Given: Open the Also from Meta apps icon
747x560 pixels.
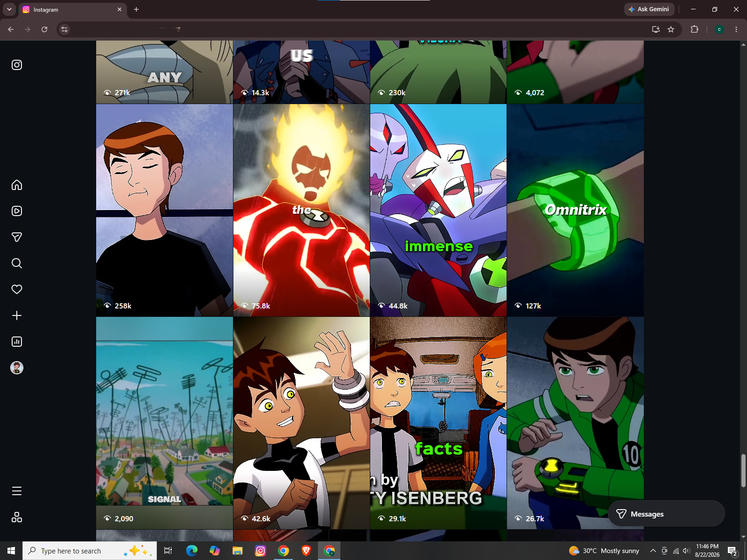Looking at the screenshot, I should tap(17, 517).
